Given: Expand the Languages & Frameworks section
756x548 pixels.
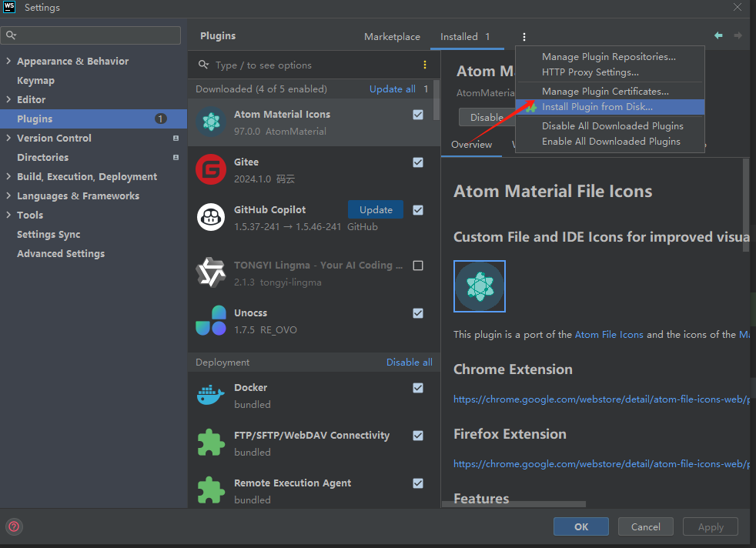Looking at the screenshot, I should tap(8, 196).
